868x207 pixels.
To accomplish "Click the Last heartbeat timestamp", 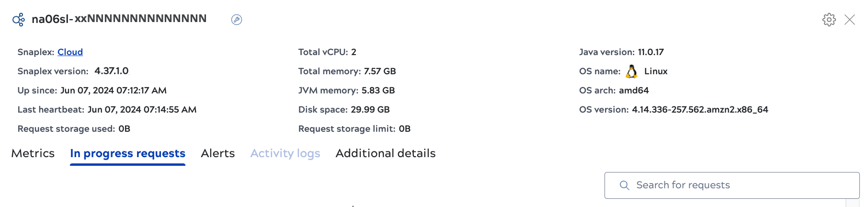I will coord(142,110).
